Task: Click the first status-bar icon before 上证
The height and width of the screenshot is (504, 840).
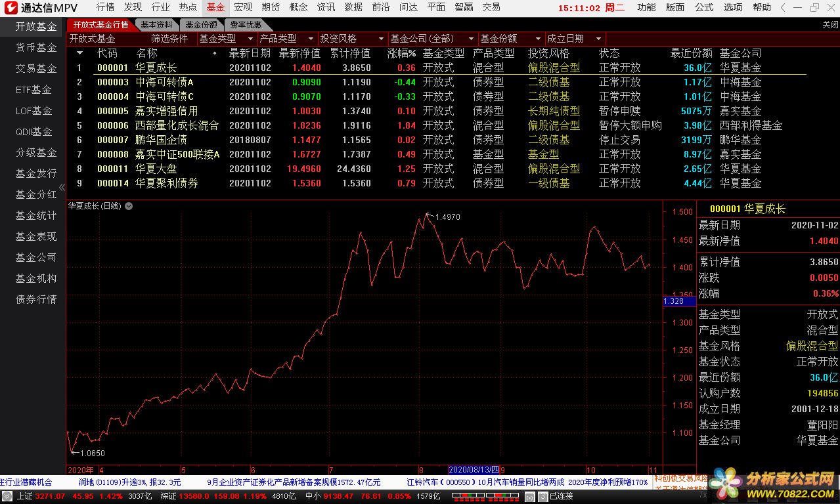Action: point(9,496)
